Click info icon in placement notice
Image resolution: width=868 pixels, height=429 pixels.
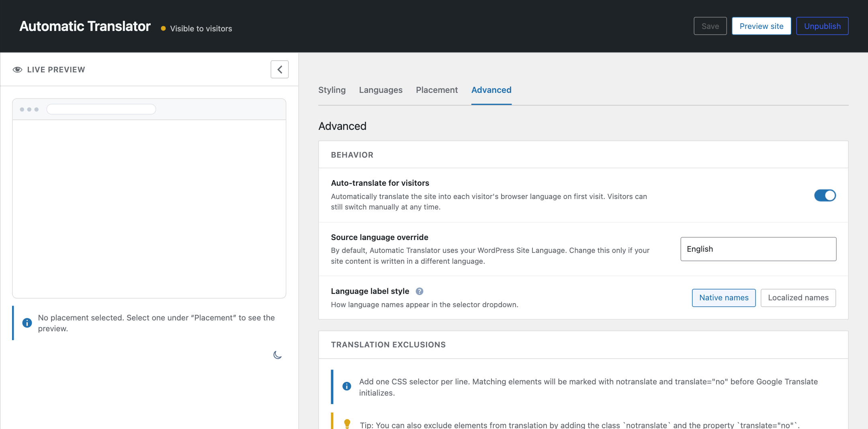(x=27, y=323)
